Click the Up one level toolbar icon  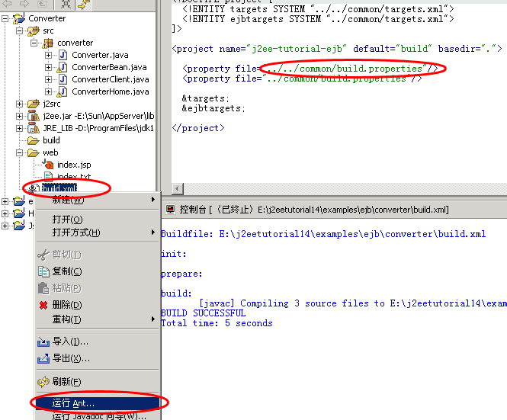(42, 3)
